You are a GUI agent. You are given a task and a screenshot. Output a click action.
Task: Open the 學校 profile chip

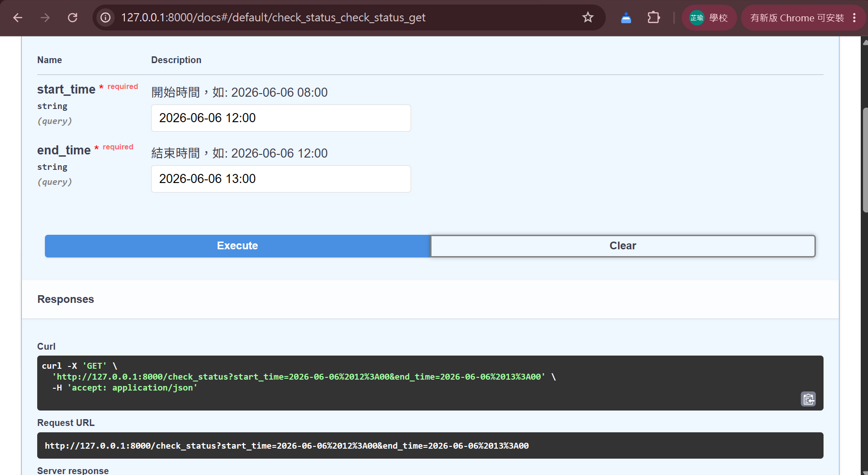coord(709,18)
